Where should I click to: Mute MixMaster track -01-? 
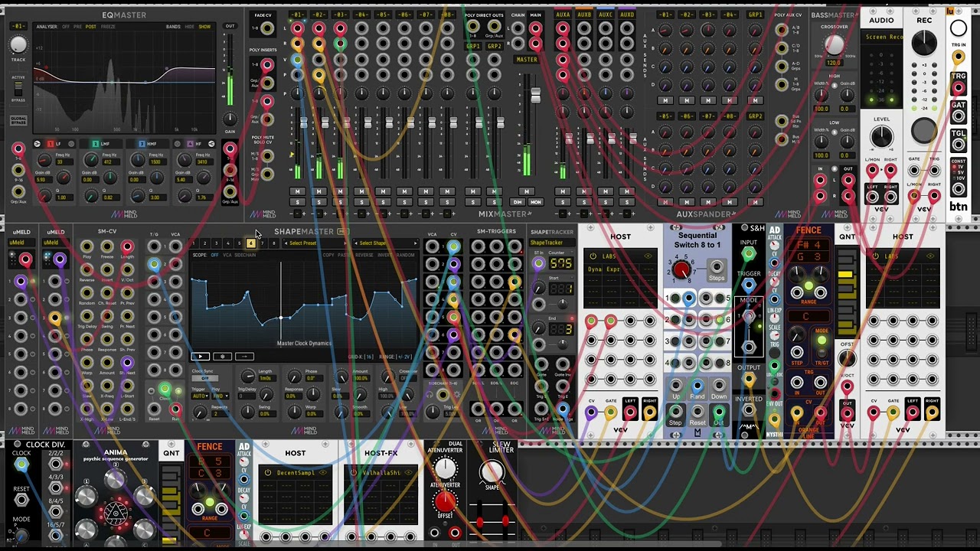[x=298, y=191]
